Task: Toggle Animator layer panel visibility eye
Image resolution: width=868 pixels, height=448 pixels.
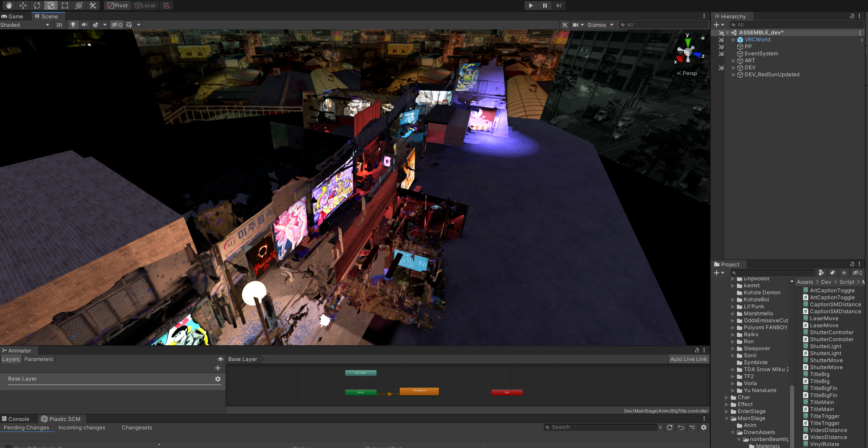Action: coord(220,359)
